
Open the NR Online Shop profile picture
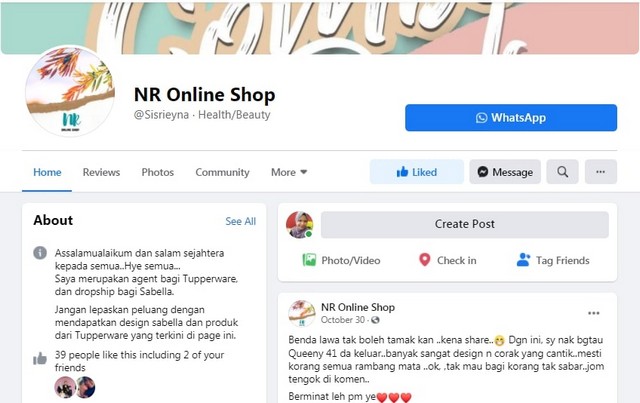tap(70, 91)
